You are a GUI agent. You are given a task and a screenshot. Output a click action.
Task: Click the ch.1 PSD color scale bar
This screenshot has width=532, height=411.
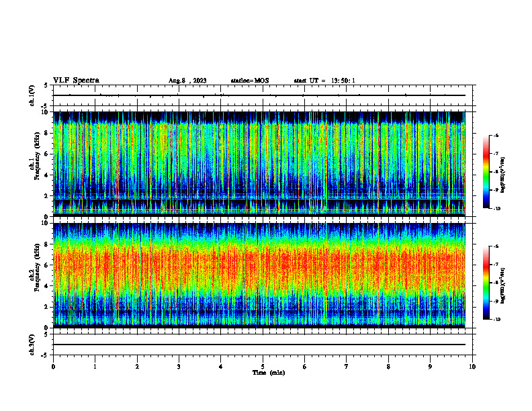click(486, 172)
